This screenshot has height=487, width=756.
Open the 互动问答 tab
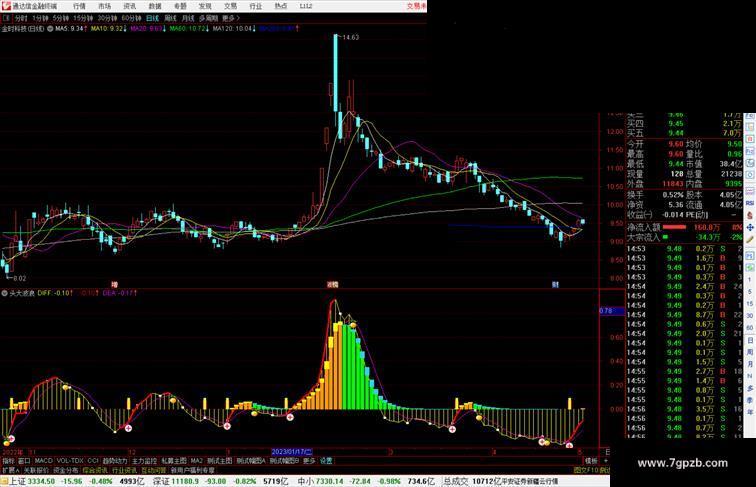click(153, 470)
